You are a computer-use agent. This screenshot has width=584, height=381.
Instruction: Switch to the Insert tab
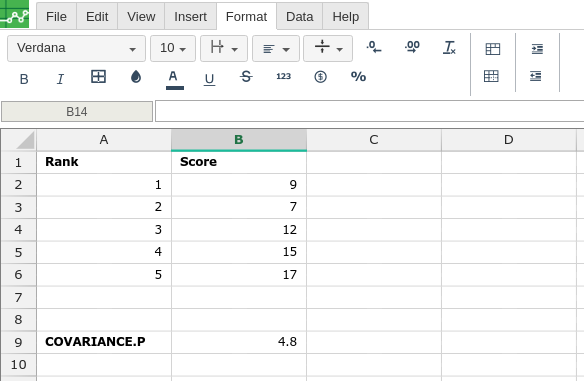(190, 17)
